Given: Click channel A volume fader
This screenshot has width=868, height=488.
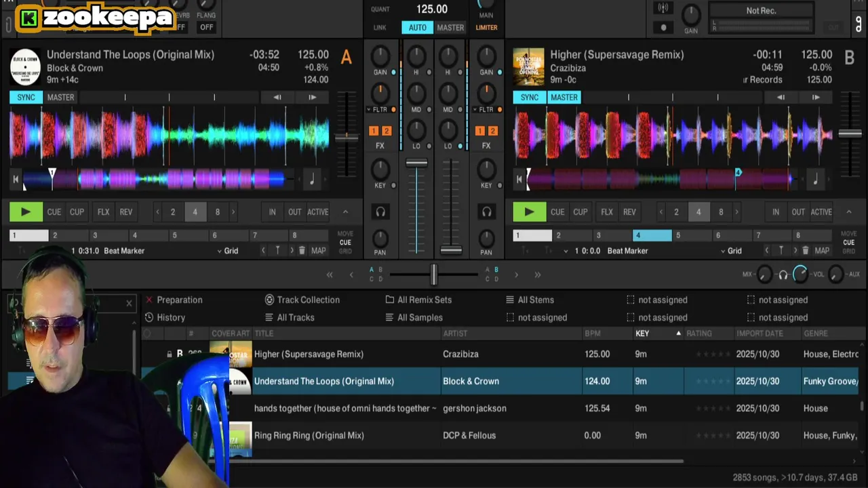Looking at the screenshot, I should [416, 163].
